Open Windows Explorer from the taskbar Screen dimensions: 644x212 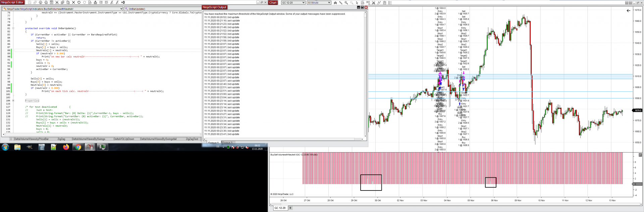(17, 147)
